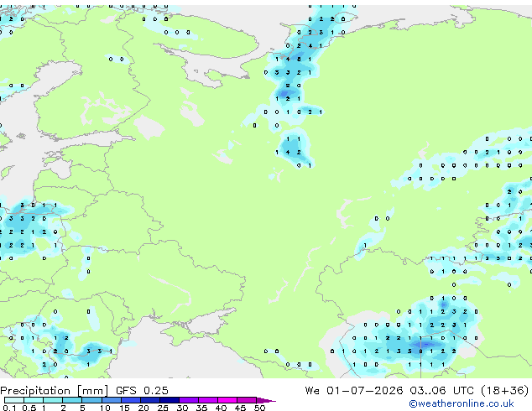Select the 10–15 mm blue legend segment
This screenshot has width=532, height=411.
tap(112, 400)
